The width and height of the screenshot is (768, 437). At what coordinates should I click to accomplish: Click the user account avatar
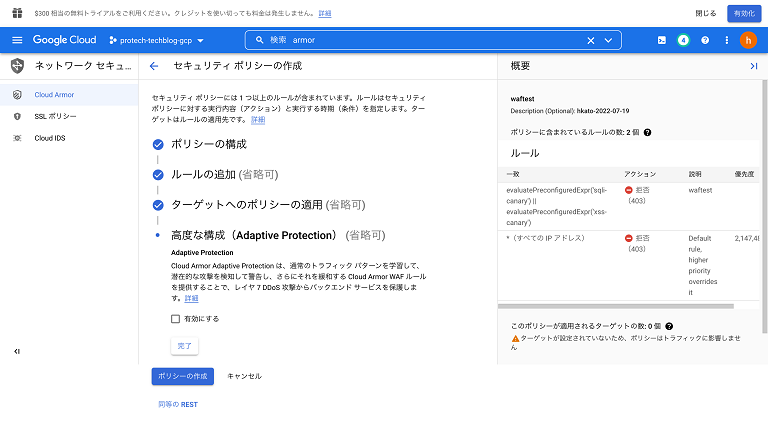pyautogui.click(x=748, y=40)
